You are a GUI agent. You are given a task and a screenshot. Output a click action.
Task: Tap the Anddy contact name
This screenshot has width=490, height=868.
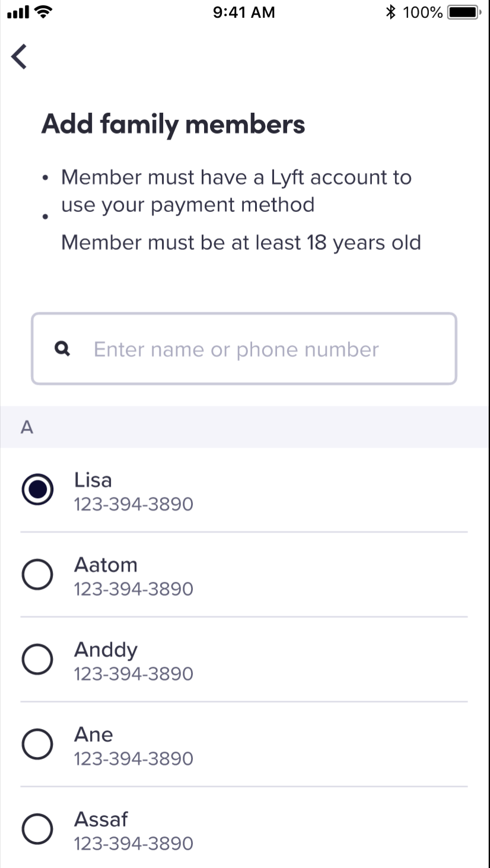106,650
